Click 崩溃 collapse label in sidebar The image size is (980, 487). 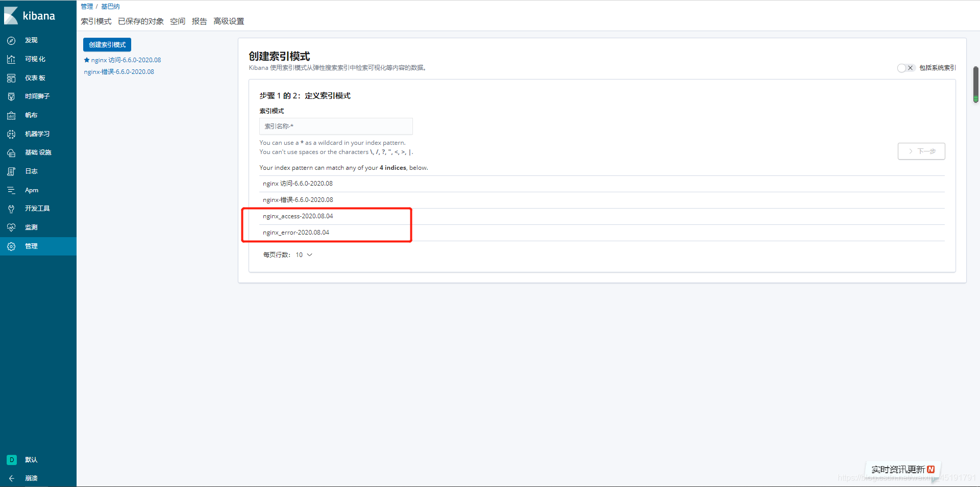(x=31, y=478)
